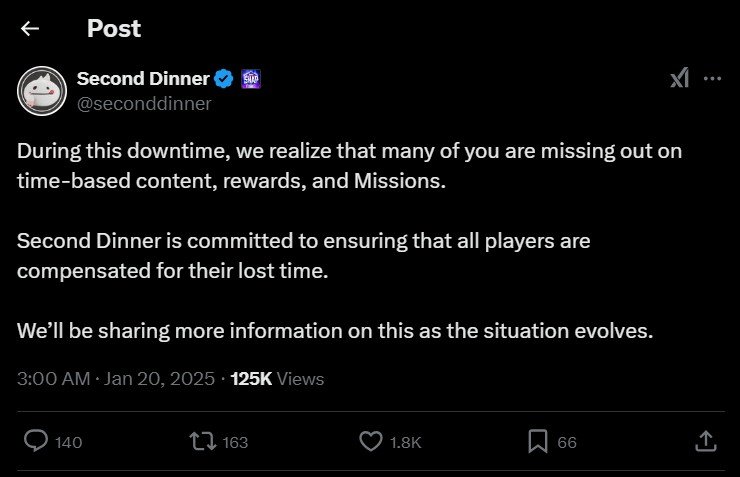Open the Grok xI icon
This screenshot has width=740, height=477.
pyautogui.click(x=680, y=78)
